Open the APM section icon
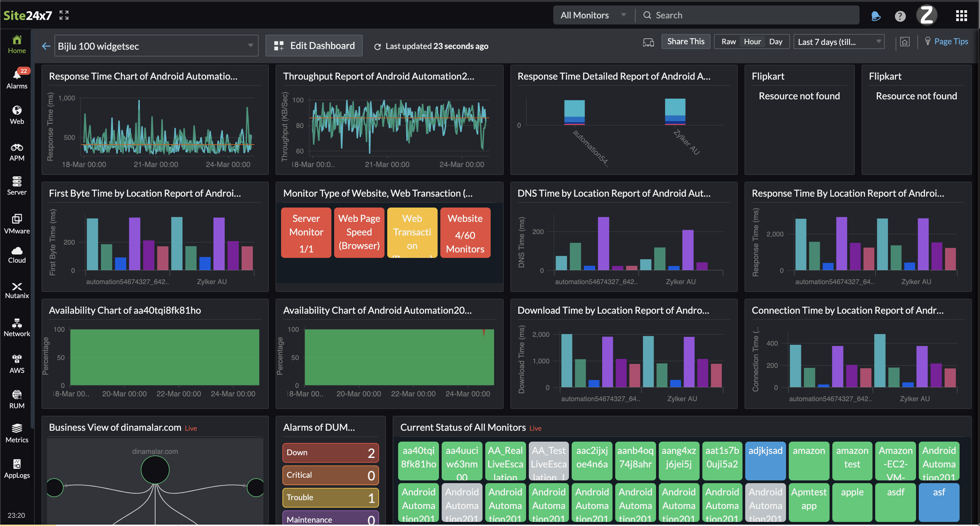This screenshot has height=526, width=980. tap(17, 152)
